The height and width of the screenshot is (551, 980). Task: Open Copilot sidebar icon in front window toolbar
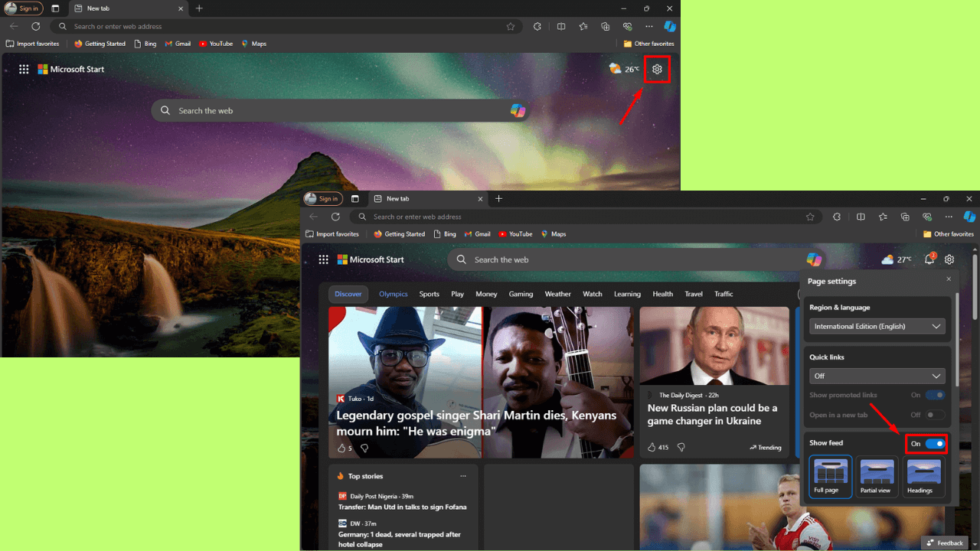(x=969, y=217)
